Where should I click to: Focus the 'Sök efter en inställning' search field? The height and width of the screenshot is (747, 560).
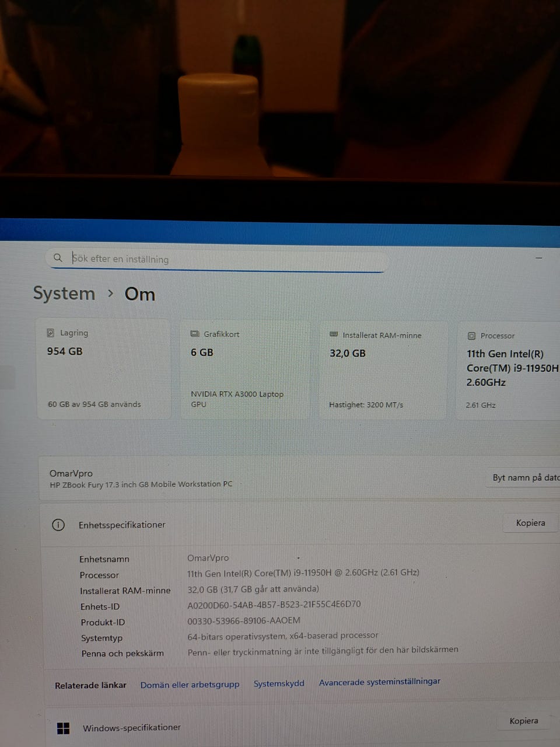216,259
